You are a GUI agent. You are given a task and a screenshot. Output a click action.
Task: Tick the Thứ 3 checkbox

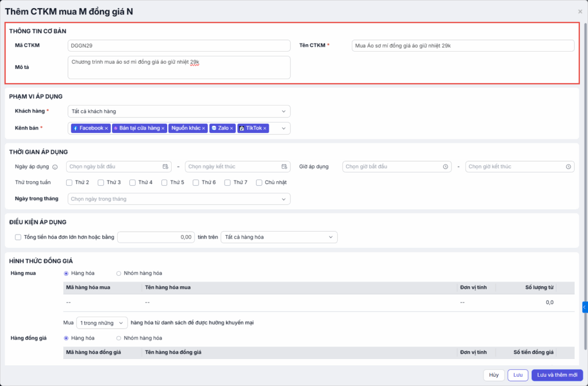tap(100, 183)
